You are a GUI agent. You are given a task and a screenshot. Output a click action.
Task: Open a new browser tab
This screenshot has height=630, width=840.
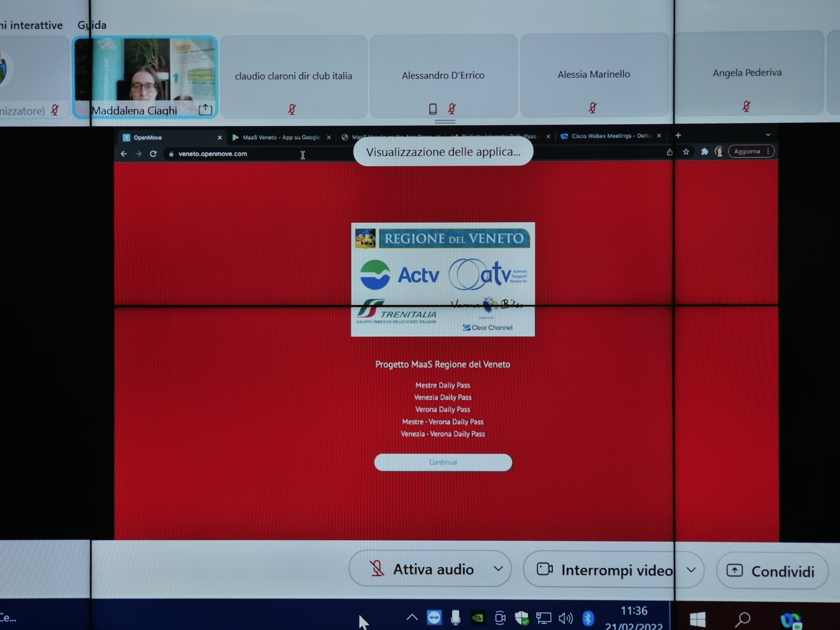pyautogui.click(x=678, y=136)
